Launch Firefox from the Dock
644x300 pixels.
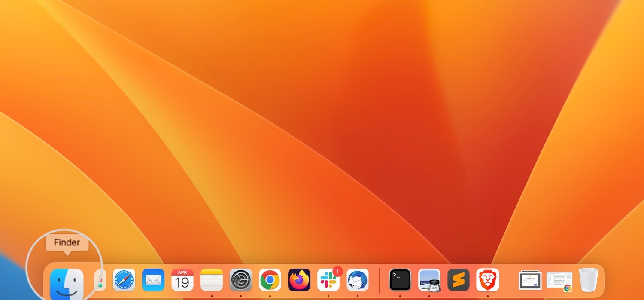pos(299,280)
